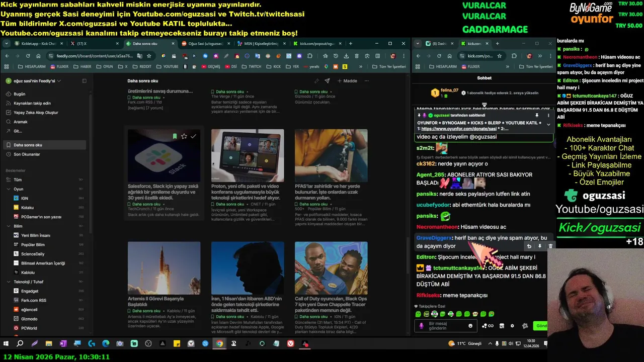644x362 pixels.
Task: Open the board three-dots more menu
Action: 366,81
